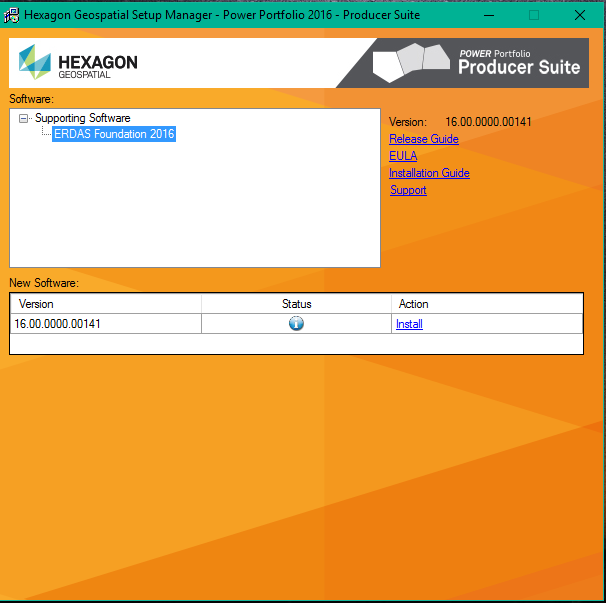Click the Version column header
Screen dimensions: 606x603
(106, 304)
